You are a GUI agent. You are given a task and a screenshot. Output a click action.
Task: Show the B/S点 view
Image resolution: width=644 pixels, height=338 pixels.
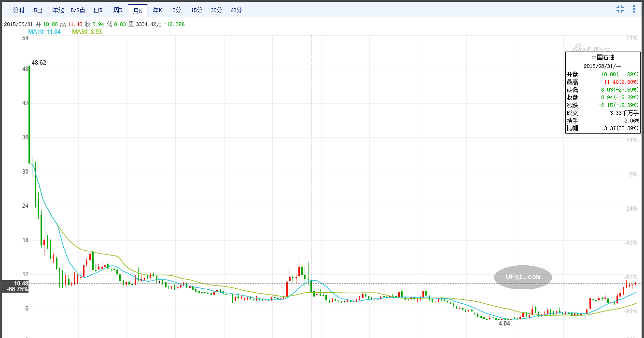tap(78, 10)
